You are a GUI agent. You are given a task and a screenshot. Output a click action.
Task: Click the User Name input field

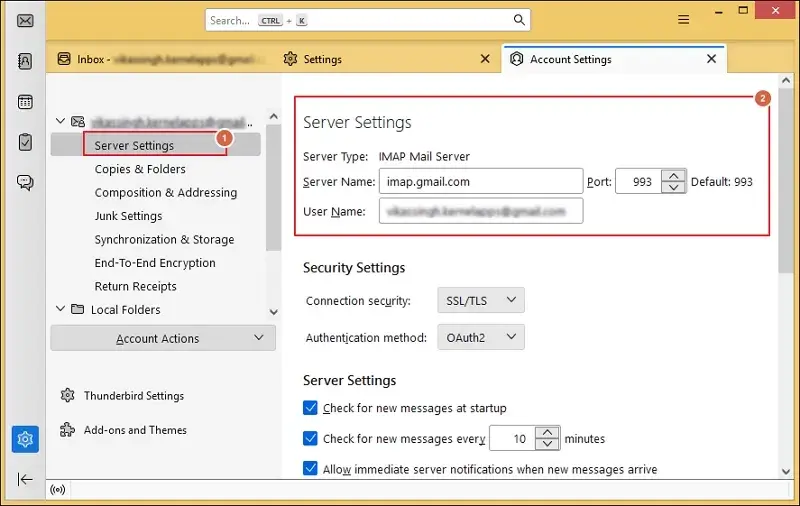point(481,211)
